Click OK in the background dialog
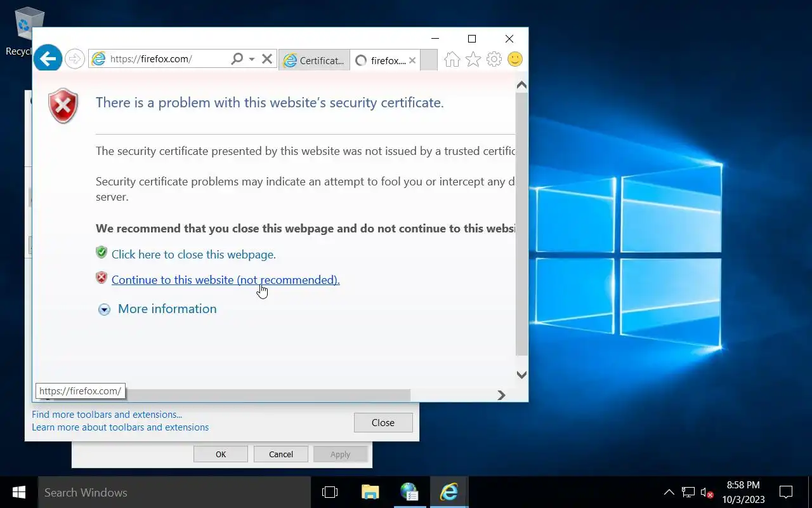The image size is (812, 508). click(221, 454)
